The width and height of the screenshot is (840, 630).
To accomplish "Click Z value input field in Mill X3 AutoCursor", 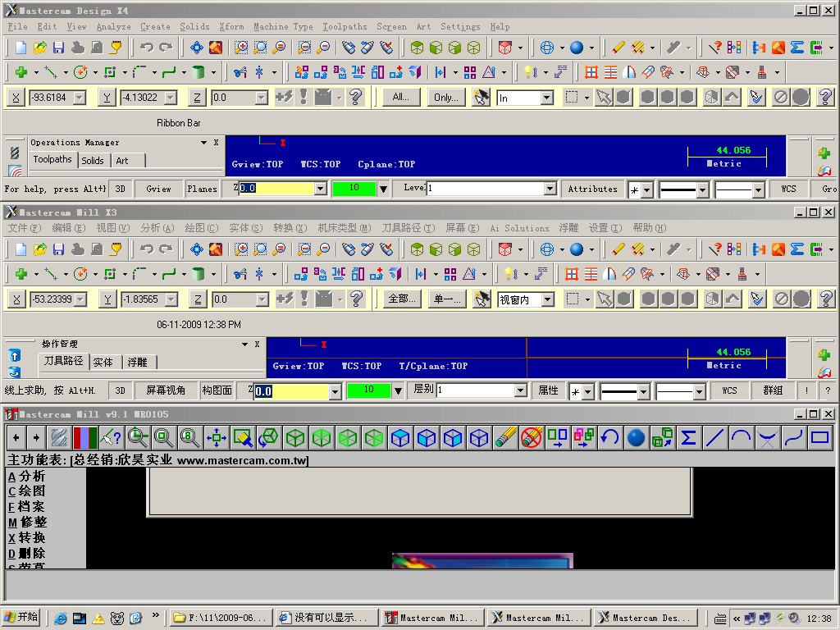I will (x=234, y=299).
